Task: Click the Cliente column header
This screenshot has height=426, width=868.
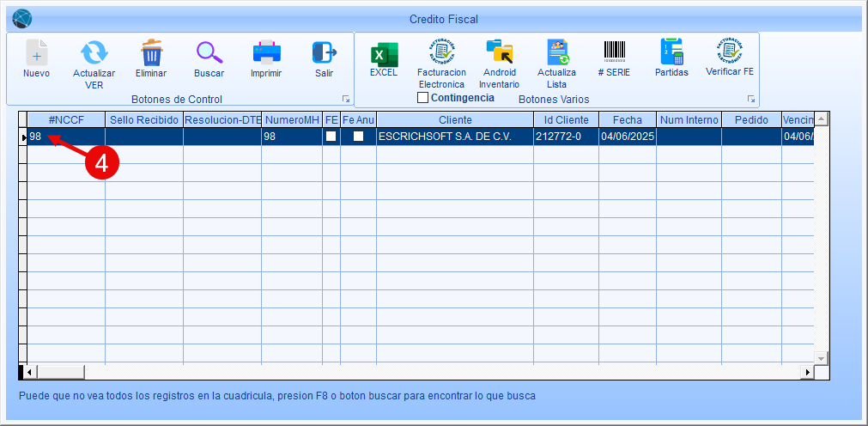Action: (455, 119)
